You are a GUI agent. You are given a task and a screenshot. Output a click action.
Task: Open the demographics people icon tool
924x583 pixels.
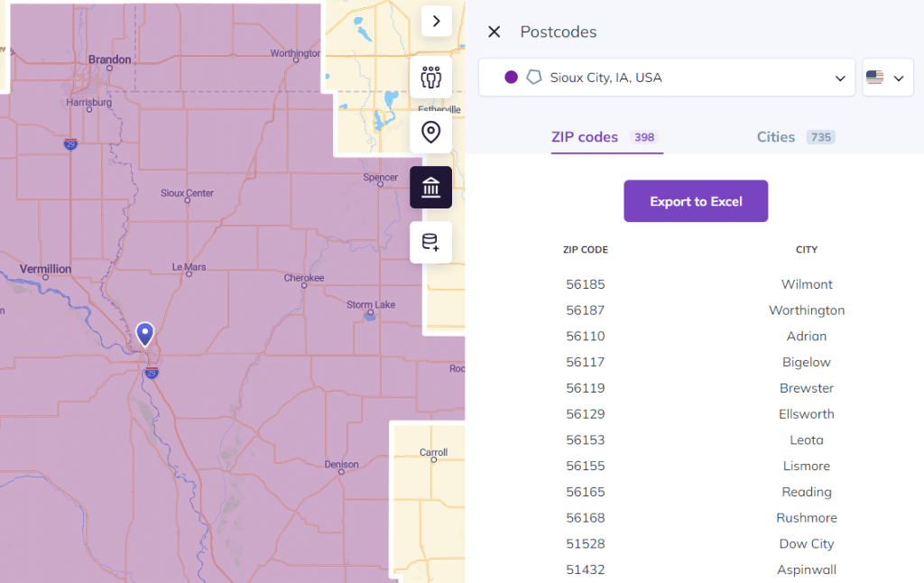430,78
